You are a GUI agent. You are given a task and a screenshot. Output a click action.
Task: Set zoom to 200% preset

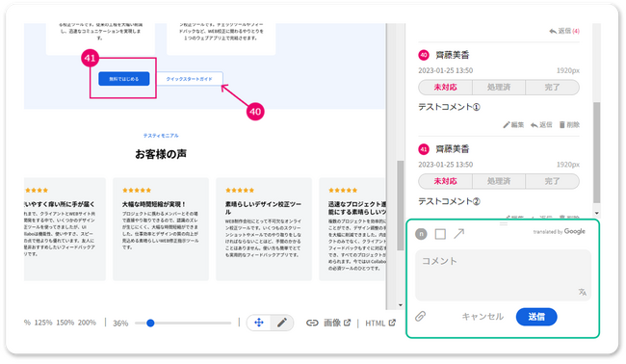pos(87,323)
